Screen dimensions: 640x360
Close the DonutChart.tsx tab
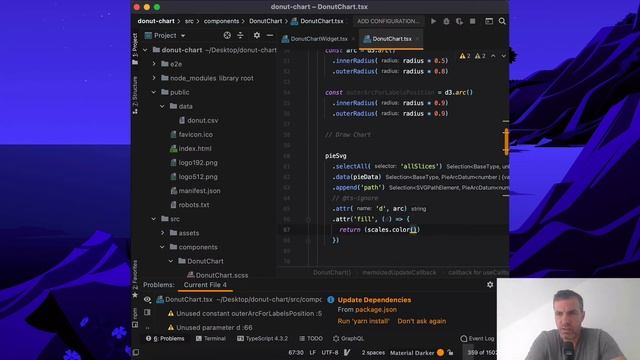click(x=418, y=39)
